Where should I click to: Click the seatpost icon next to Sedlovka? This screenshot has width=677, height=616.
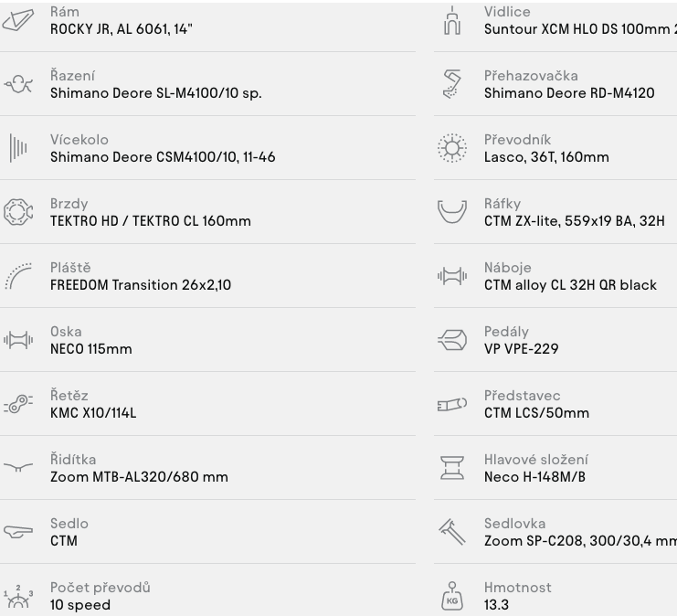point(450,532)
